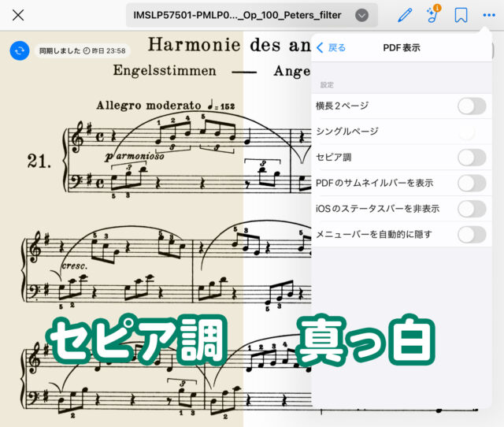Click the Engelsstimmen subtitle text

coord(165,70)
